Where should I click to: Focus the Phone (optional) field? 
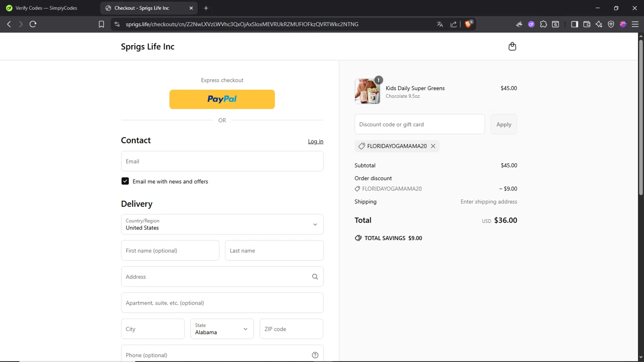[222, 354]
